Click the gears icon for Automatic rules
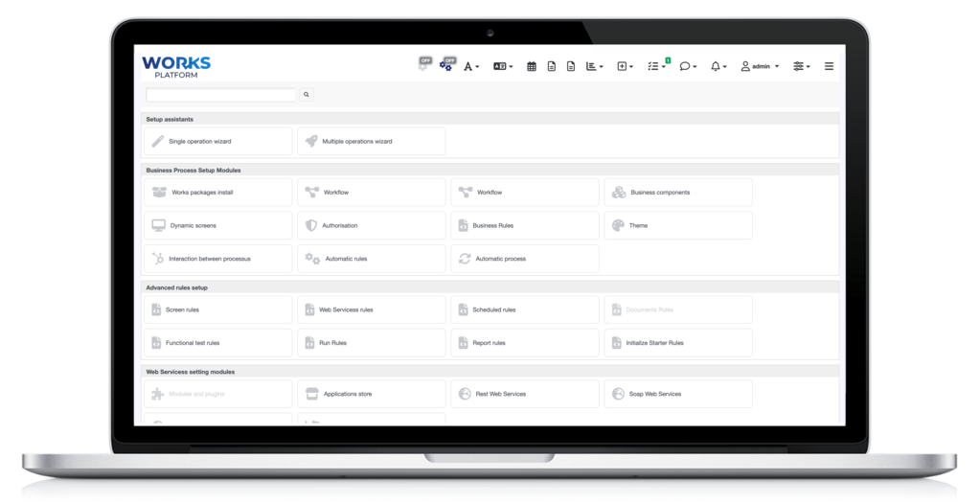The height and width of the screenshot is (504, 980). [312, 259]
